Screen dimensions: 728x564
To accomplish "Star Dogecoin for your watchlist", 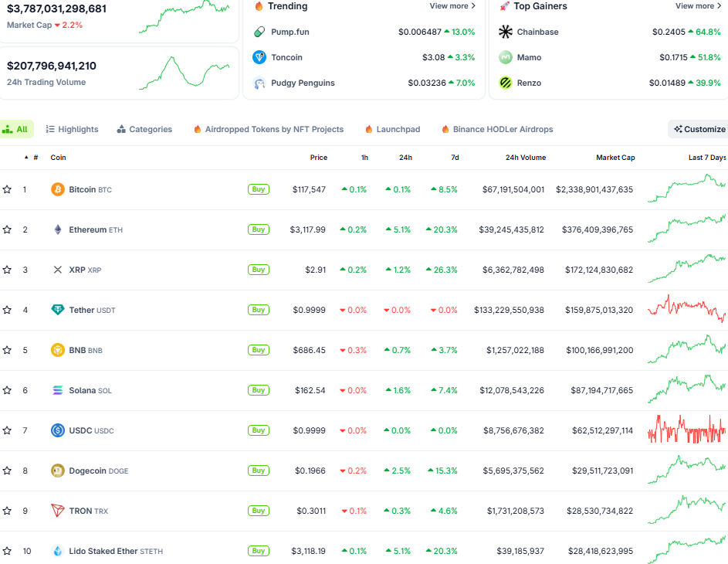I will 8,471.
